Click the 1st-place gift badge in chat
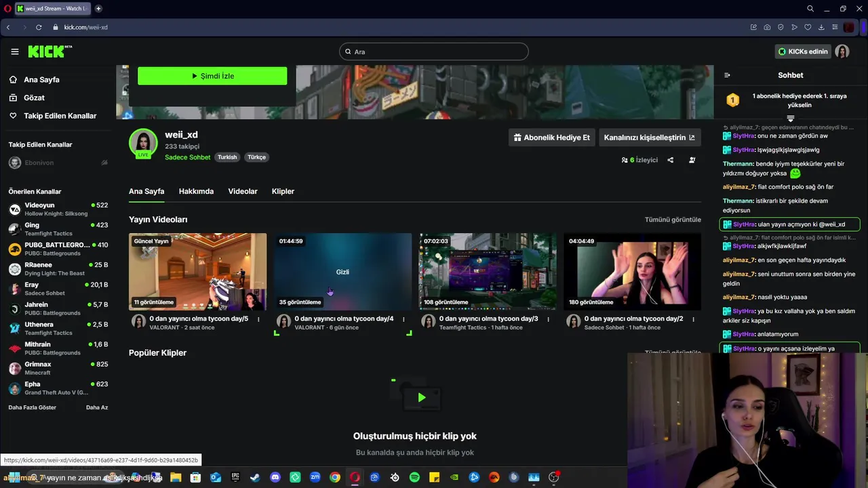The width and height of the screenshot is (868, 488). [x=732, y=100]
